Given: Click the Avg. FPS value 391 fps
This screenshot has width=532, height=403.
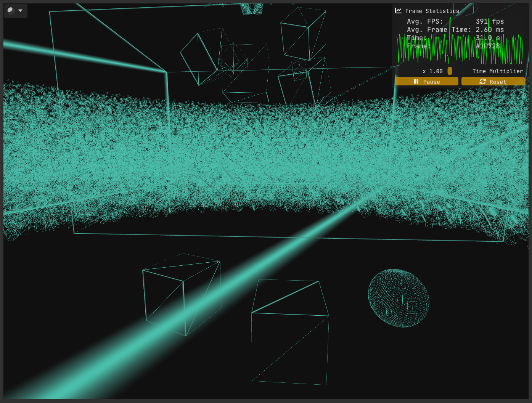Looking at the screenshot, I should click(490, 21).
